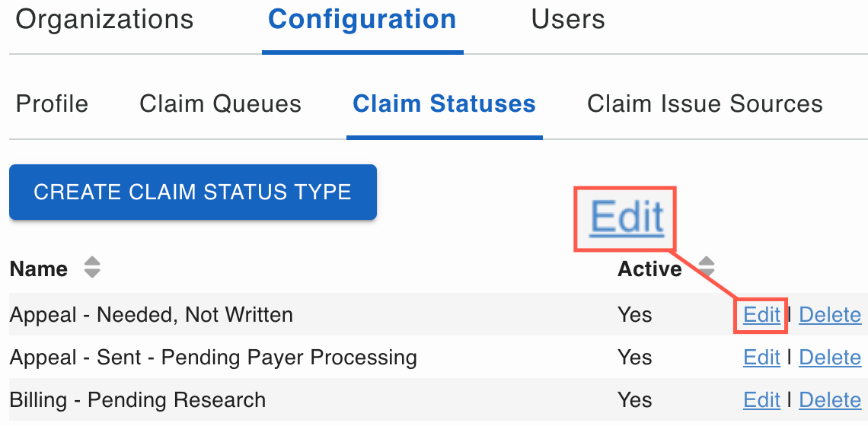The width and height of the screenshot is (868, 426).
Task: Switch to the Profile sub-tab
Action: (x=52, y=103)
